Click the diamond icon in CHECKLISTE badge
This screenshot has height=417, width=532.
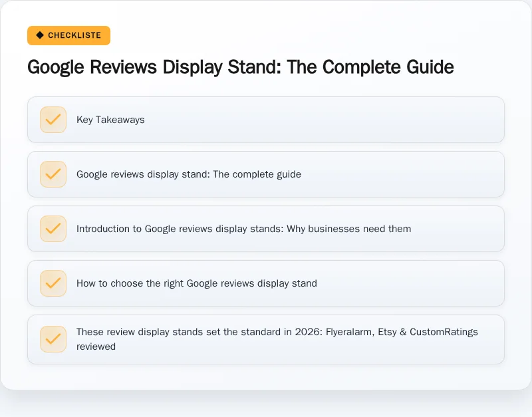(x=40, y=35)
